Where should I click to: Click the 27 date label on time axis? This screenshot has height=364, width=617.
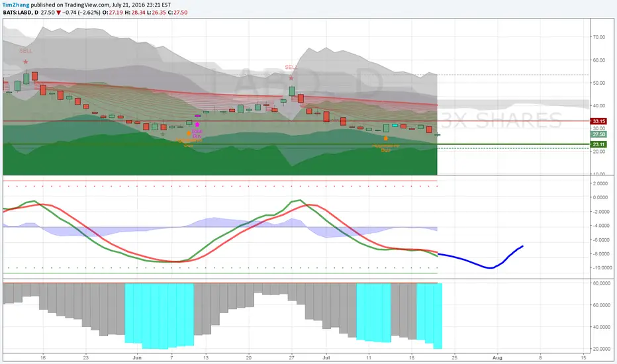pyautogui.click(x=291, y=357)
